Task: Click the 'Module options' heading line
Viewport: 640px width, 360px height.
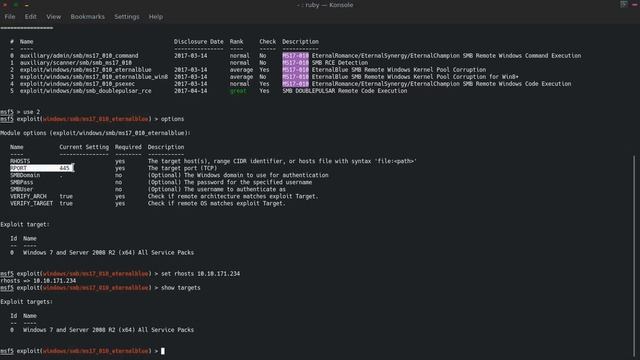Action: [95, 133]
